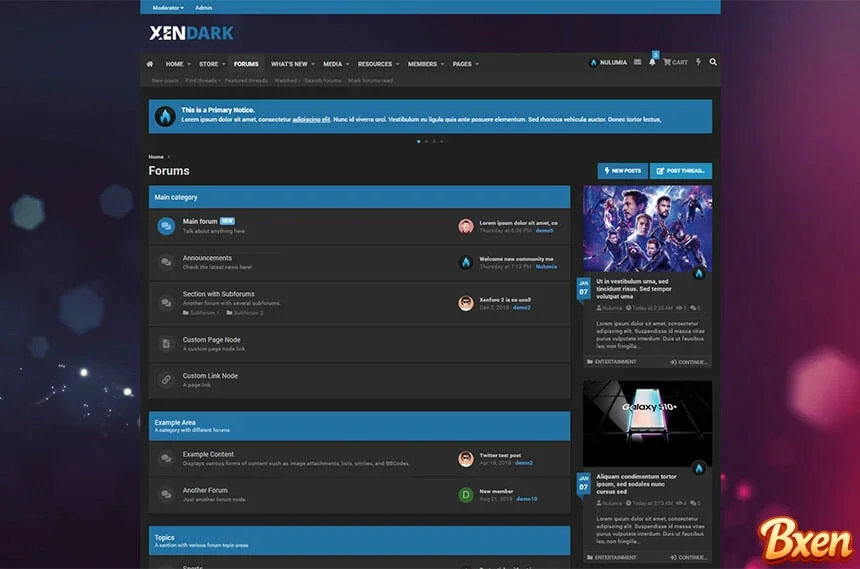Expand the Store menu arrow

coord(224,64)
